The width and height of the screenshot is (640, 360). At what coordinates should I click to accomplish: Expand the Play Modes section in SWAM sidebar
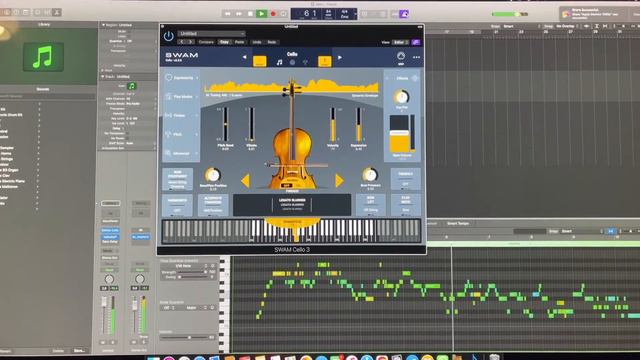pos(181,97)
